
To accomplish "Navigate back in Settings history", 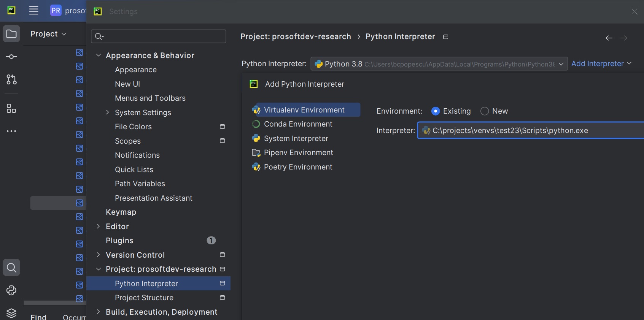I will click(609, 38).
